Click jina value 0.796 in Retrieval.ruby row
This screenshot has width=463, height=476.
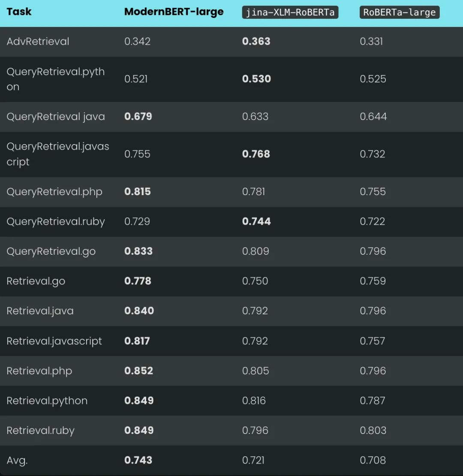tap(255, 430)
